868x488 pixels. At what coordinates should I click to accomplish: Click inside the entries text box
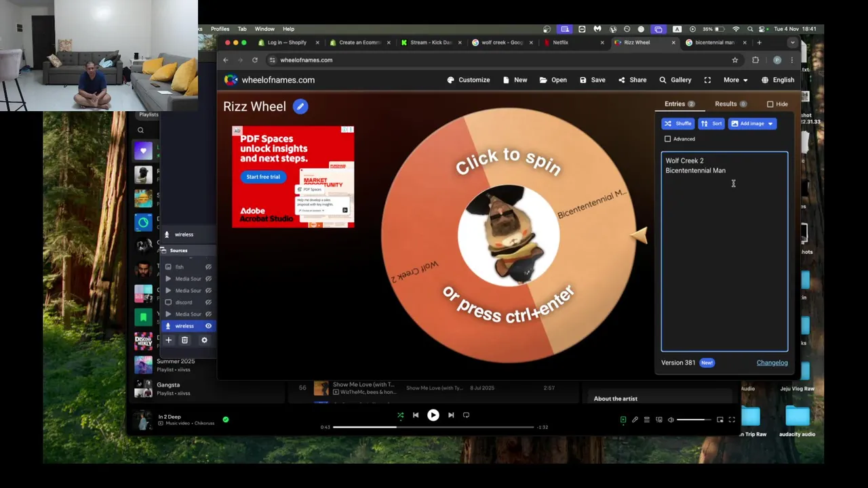[x=724, y=251]
